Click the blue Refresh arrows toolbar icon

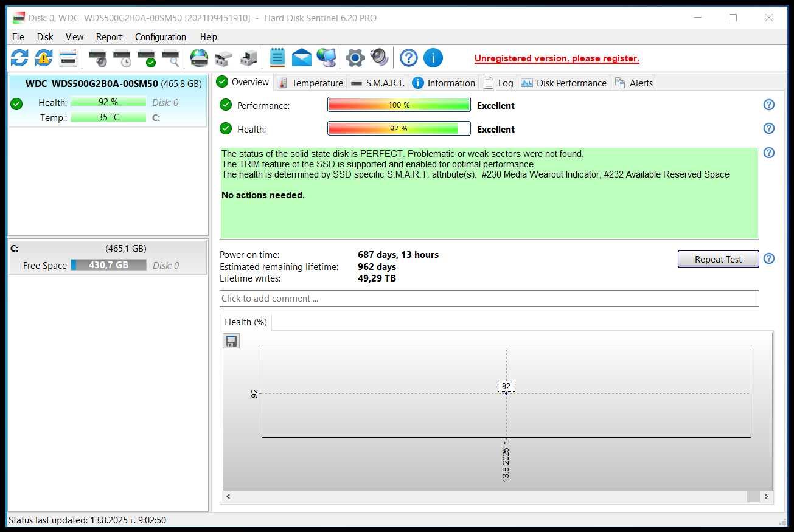coord(19,58)
